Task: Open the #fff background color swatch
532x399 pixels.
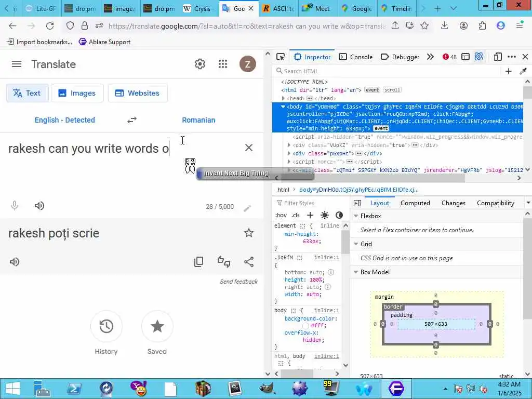Action: click(x=305, y=326)
